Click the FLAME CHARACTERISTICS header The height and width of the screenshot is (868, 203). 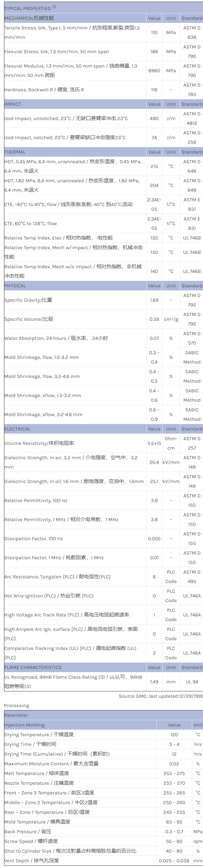click(33, 667)
